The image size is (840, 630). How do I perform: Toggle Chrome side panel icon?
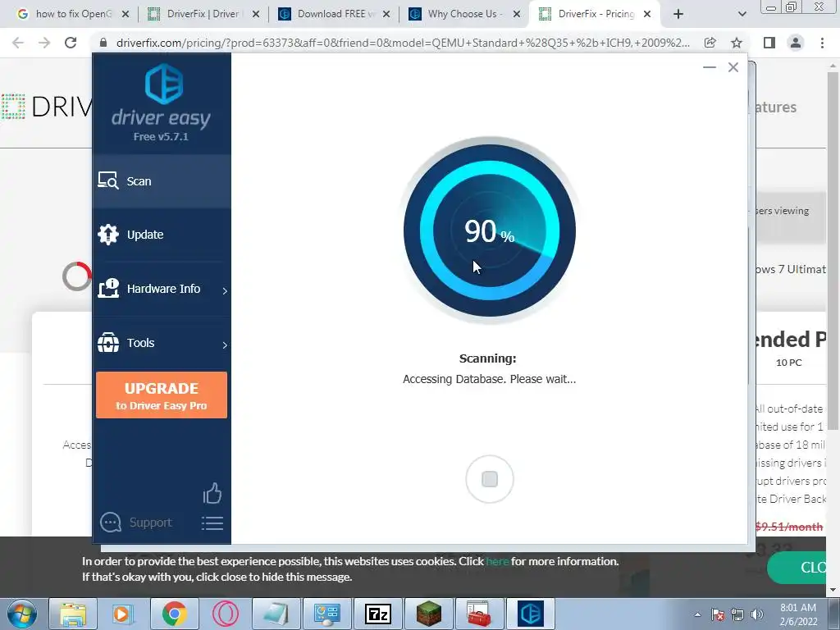click(769, 43)
